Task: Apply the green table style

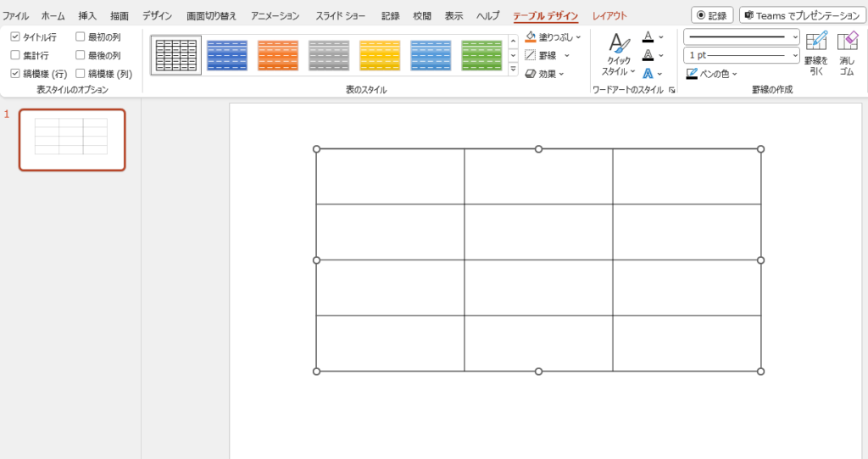Action: coord(481,55)
